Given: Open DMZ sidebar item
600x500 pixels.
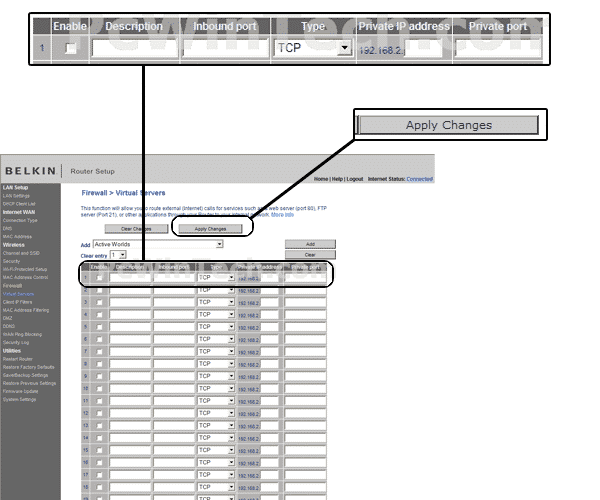Looking at the screenshot, I should point(8,318).
